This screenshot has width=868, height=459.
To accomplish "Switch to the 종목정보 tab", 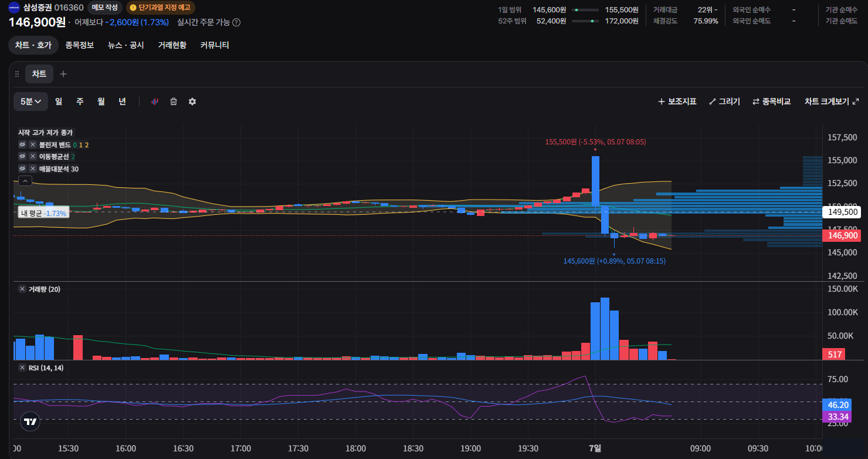I will click(80, 45).
